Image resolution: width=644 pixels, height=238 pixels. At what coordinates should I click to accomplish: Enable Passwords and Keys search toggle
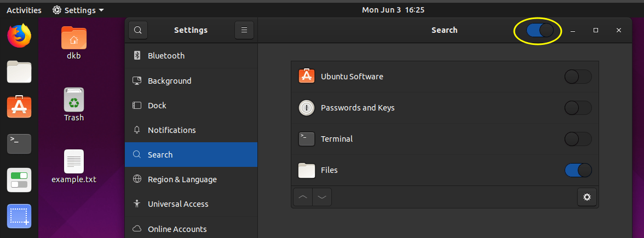[578, 108]
